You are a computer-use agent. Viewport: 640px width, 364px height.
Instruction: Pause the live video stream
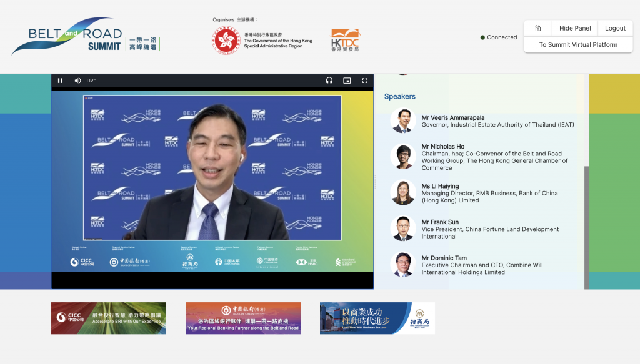(x=61, y=81)
